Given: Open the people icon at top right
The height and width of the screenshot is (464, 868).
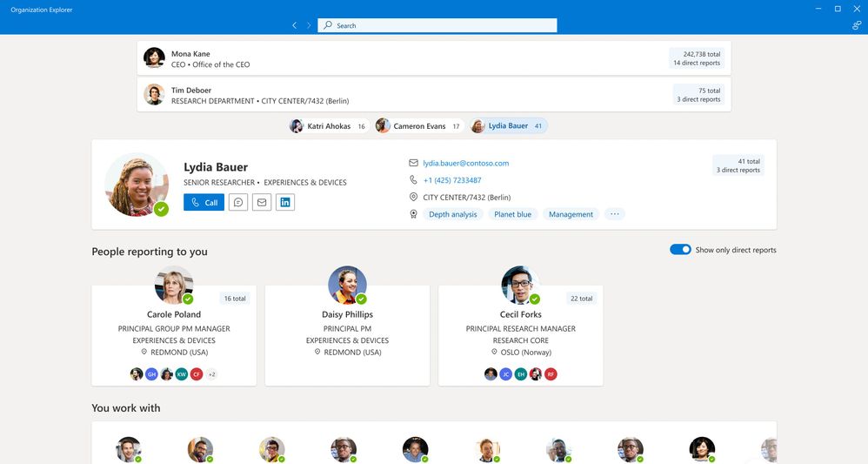Looking at the screenshot, I should click(857, 25).
